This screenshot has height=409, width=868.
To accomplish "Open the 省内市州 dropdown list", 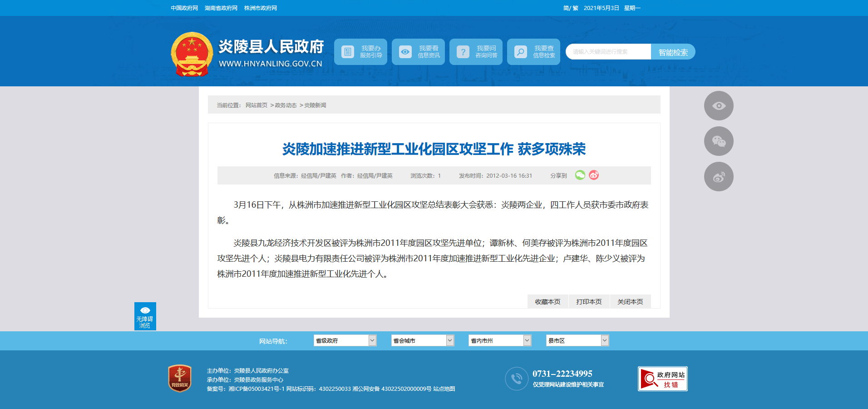I will [x=499, y=340].
